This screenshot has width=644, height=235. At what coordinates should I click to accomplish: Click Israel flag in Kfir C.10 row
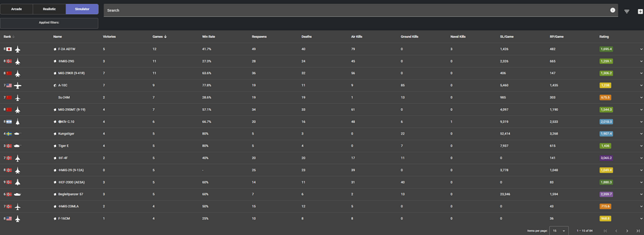[x=9, y=122]
